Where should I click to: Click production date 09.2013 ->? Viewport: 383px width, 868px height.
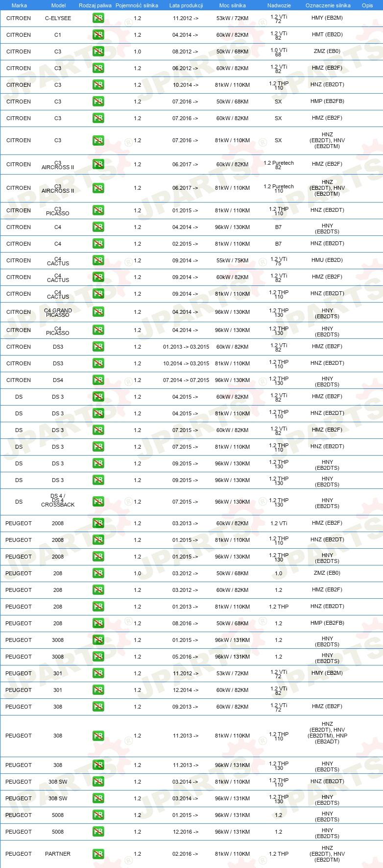click(185, 707)
